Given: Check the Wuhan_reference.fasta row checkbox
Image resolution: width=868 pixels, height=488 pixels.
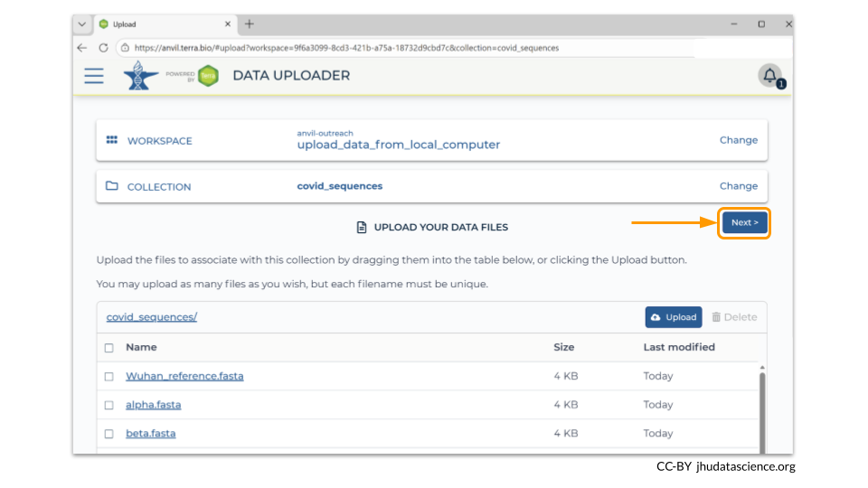Looking at the screenshot, I should [109, 377].
